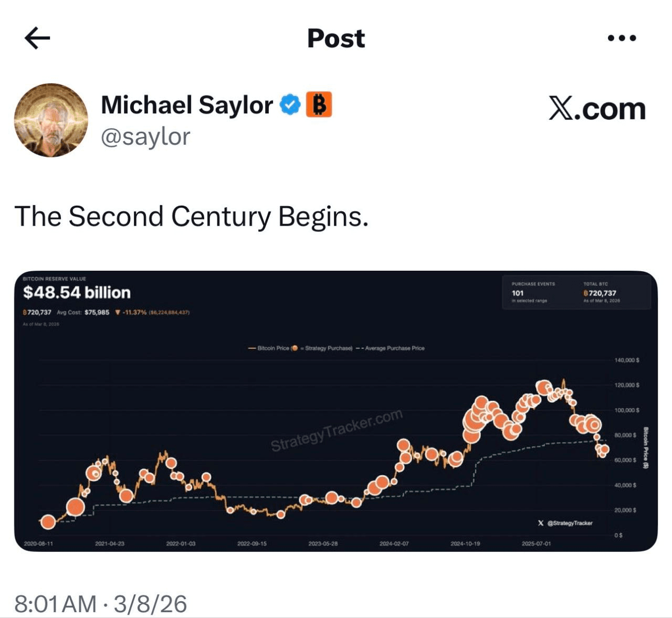Click the post text The Second Century Begins
Image resolution: width=672 pixels, height=618 pixels.
pyautogui.click(x=191, y=216)
